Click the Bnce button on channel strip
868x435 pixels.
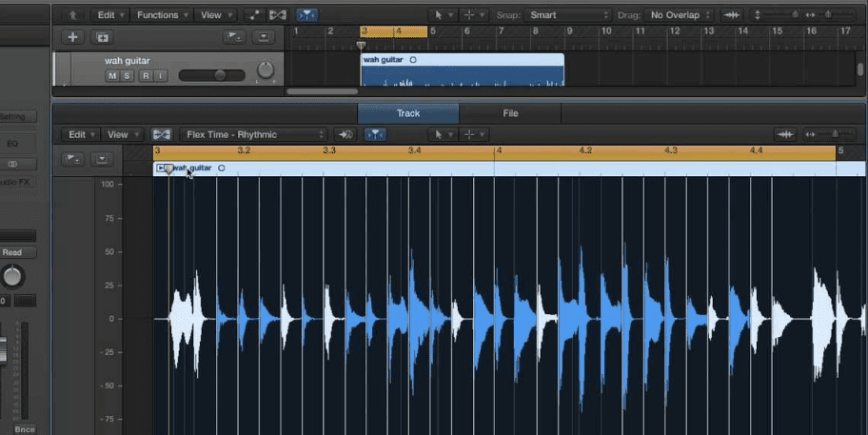(x=25, y=429)
